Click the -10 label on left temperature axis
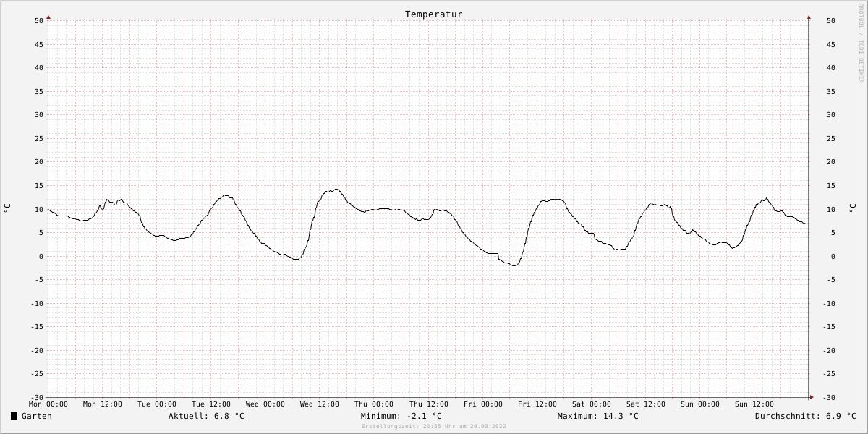This screenshot has height=434, width=868. pyautogui.click(x=37, y=304)
